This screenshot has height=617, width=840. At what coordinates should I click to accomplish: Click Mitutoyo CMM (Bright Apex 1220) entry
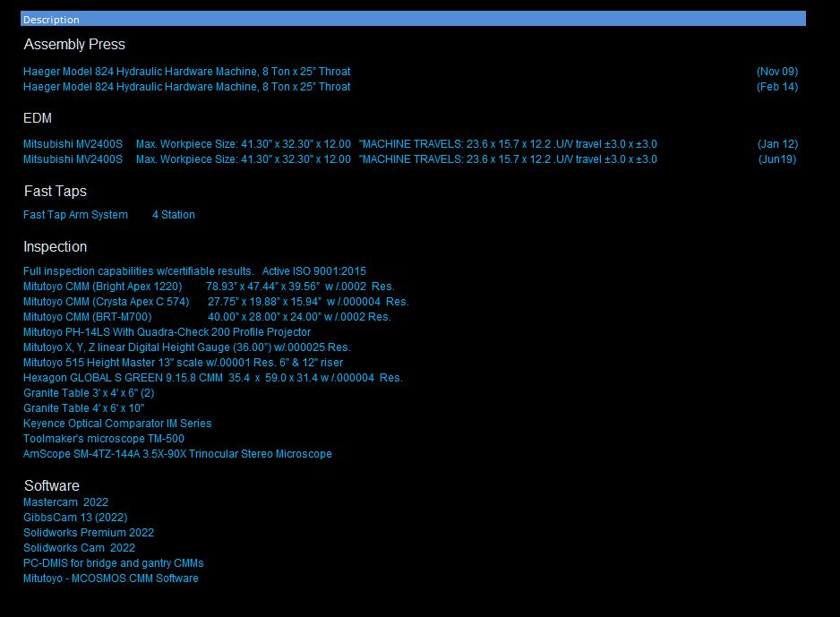click(209, 287)
